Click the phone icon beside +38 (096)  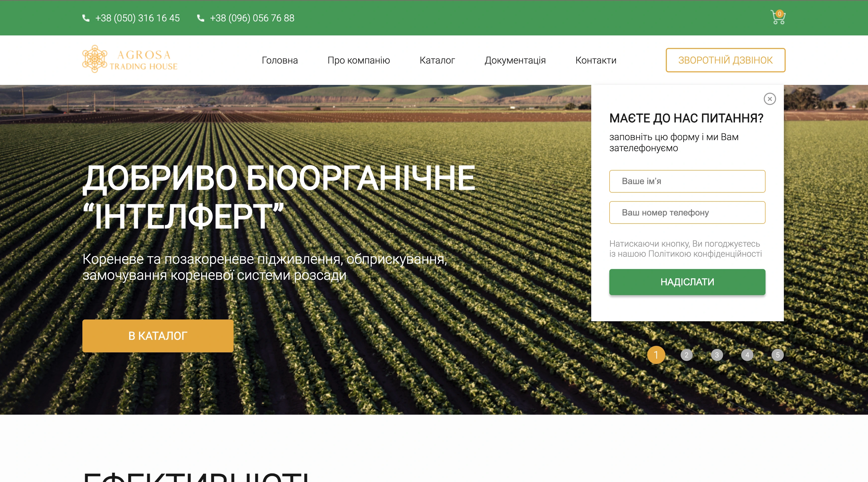click(x=200, y=18)
